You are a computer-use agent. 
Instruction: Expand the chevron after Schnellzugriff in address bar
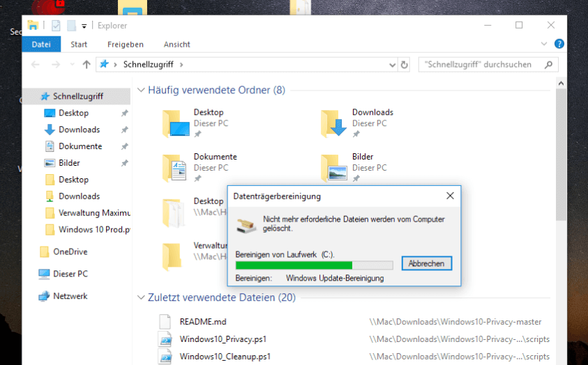[181, 64]
